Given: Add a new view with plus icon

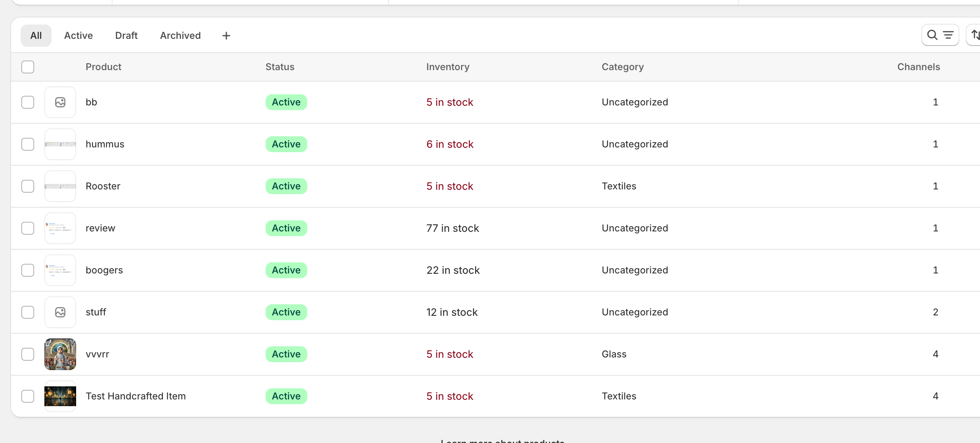Looking at the screenshot, I should tap(226, 36).
